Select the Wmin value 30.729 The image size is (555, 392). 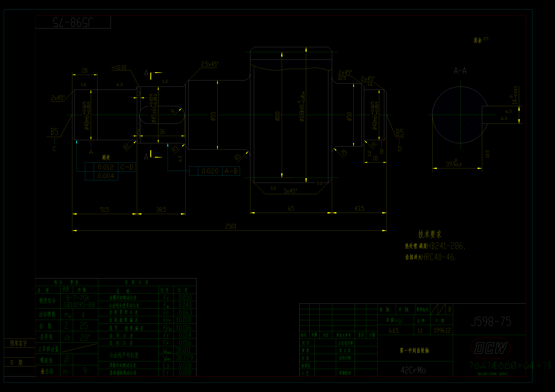184,358
